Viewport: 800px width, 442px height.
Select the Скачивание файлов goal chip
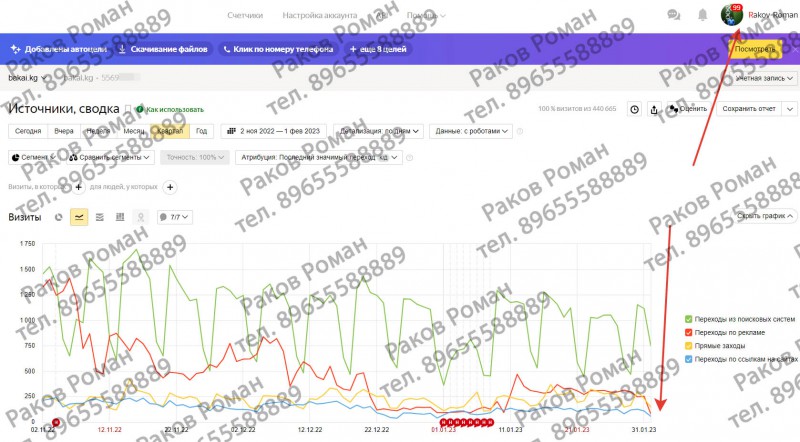163,49
